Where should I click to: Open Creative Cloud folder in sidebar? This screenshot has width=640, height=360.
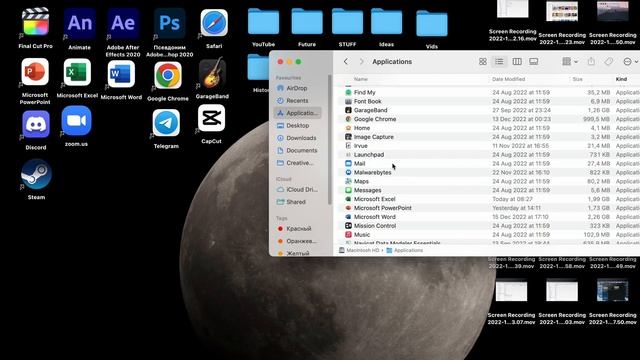coord(297,163)
